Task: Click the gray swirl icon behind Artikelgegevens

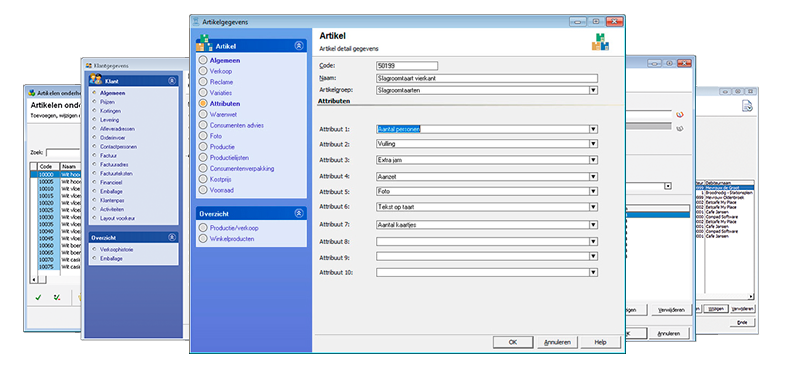Action: coord(679,129)
